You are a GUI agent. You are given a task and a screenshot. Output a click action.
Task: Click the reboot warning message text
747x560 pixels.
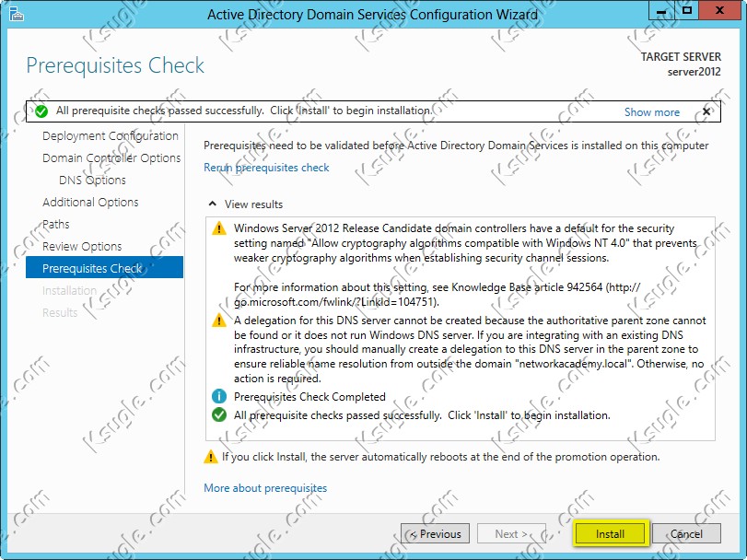(x=440, y=457)
